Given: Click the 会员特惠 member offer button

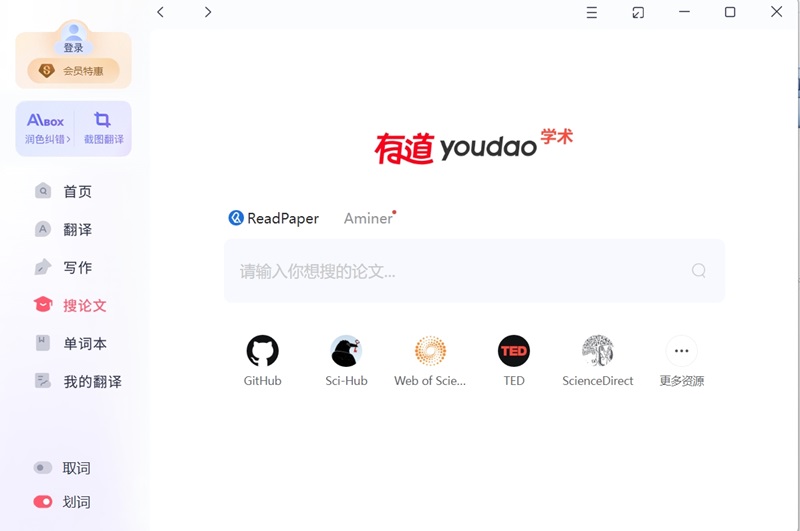Looking at the screenshot, I should pyautogui.click(x=73, y=71).
